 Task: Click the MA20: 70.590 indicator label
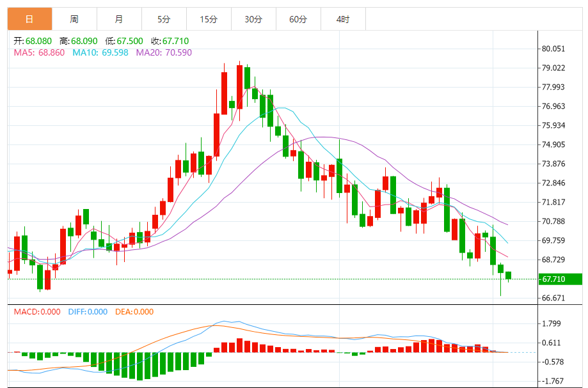(164, 52)
